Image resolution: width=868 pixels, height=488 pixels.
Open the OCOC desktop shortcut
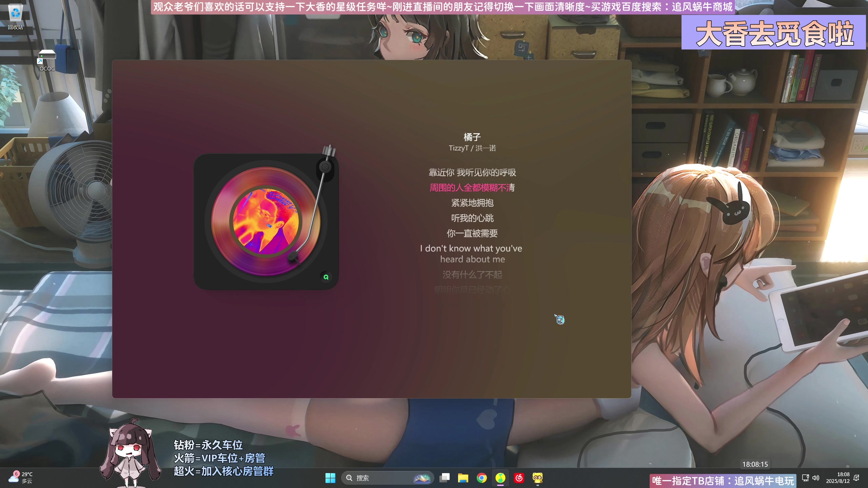pos(47,60)
